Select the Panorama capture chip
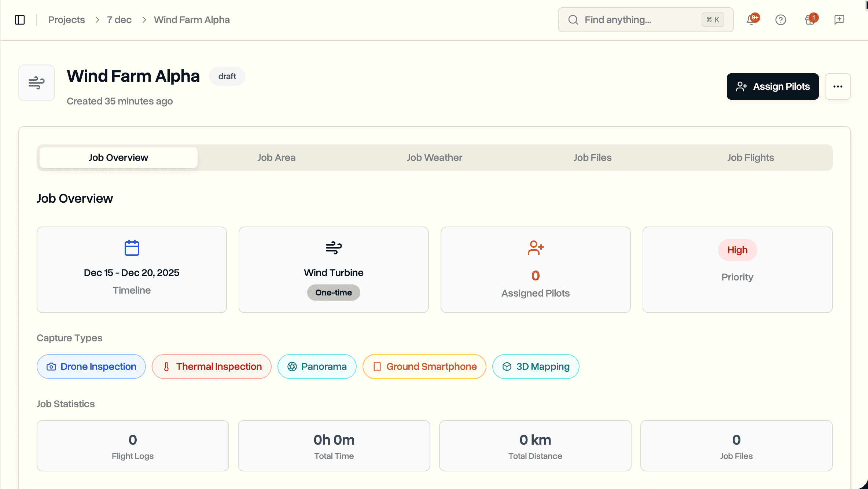This screenshot has height=489, width=868. click(317, 366)
